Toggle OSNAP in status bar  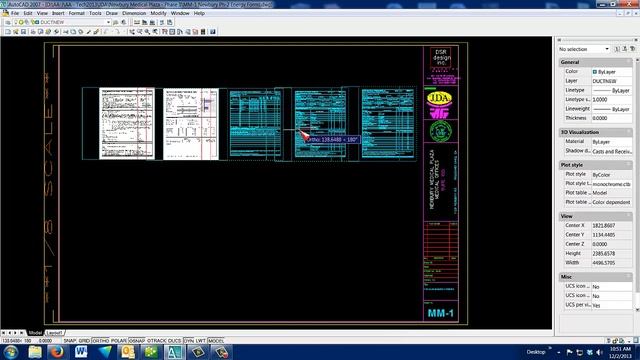coord(137,341)
